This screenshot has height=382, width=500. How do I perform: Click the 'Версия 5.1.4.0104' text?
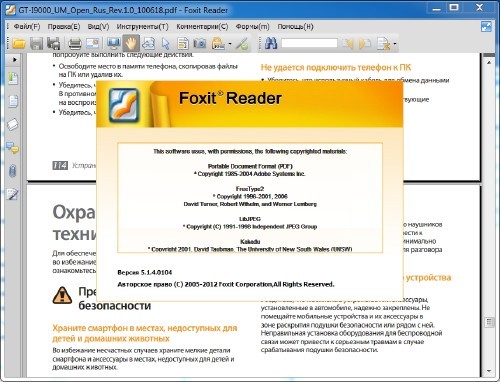coord(145,272)
